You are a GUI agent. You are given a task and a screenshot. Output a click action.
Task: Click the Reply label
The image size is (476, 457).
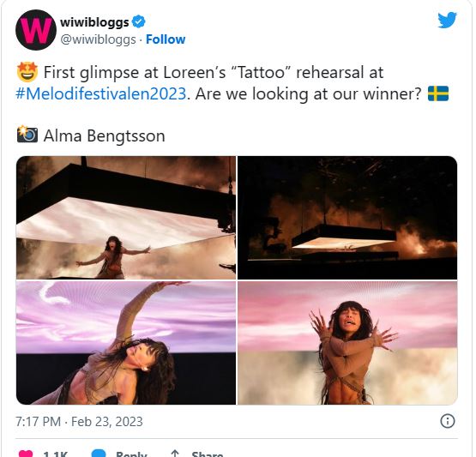tap(131, 454)
